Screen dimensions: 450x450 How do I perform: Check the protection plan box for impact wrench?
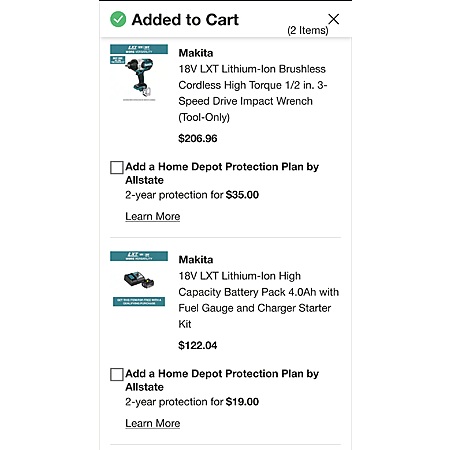point(117,167)
